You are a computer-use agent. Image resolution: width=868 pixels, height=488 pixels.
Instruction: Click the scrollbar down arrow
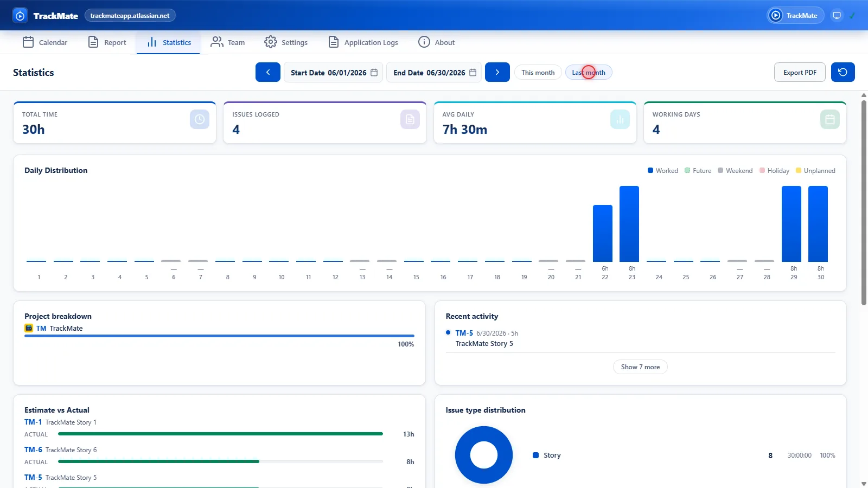click(864, 484)
